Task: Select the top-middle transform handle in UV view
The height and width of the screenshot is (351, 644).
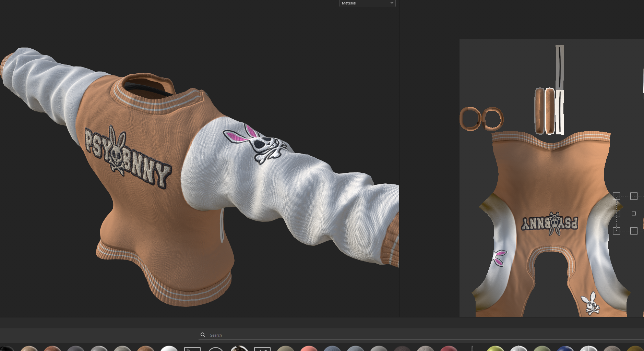Action: (x=634, y=196)
